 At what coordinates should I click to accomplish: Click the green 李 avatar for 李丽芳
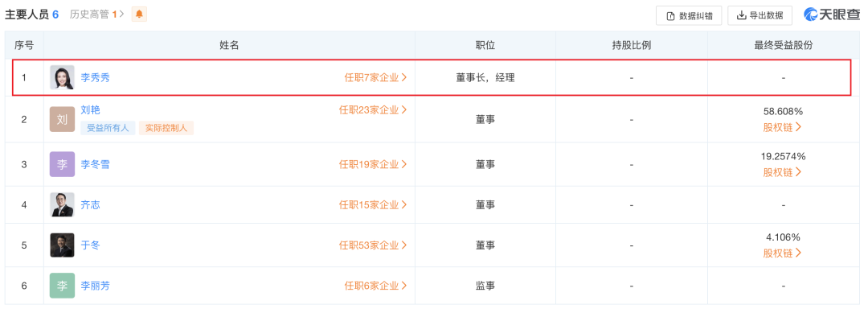click(x=62, y=286)
